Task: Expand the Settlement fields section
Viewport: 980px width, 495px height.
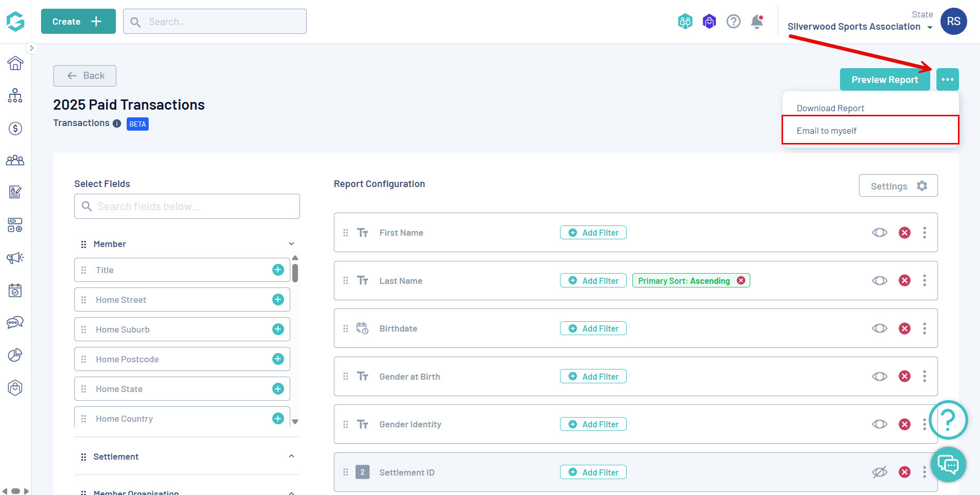Action: pos(291,456)
